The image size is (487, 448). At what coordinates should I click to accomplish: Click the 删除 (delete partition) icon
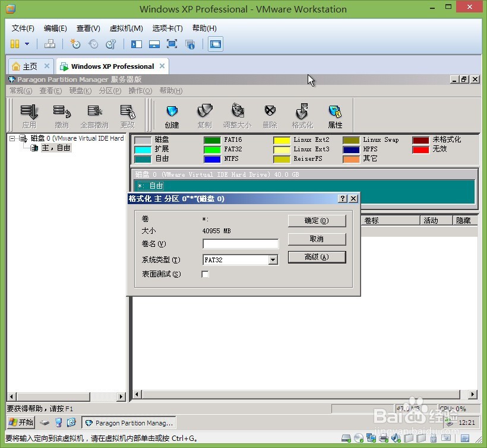(270, 116)
